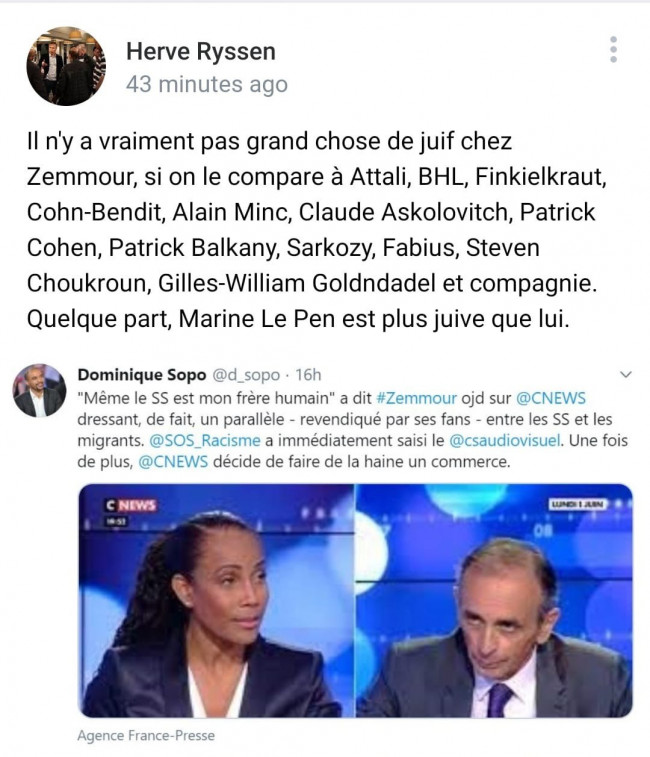View left photo of woman on CNEWS
This screenshot has width=650, height=757.
[x=216, y=601]
